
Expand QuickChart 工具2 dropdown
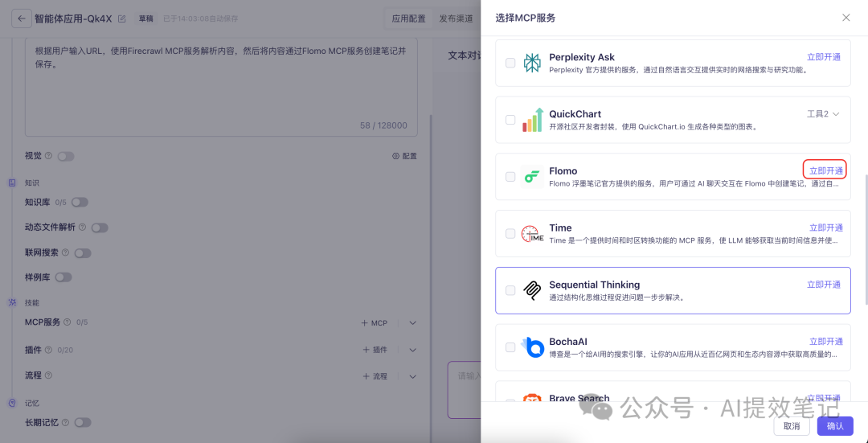pyautogui.click(x=823, y=113)
